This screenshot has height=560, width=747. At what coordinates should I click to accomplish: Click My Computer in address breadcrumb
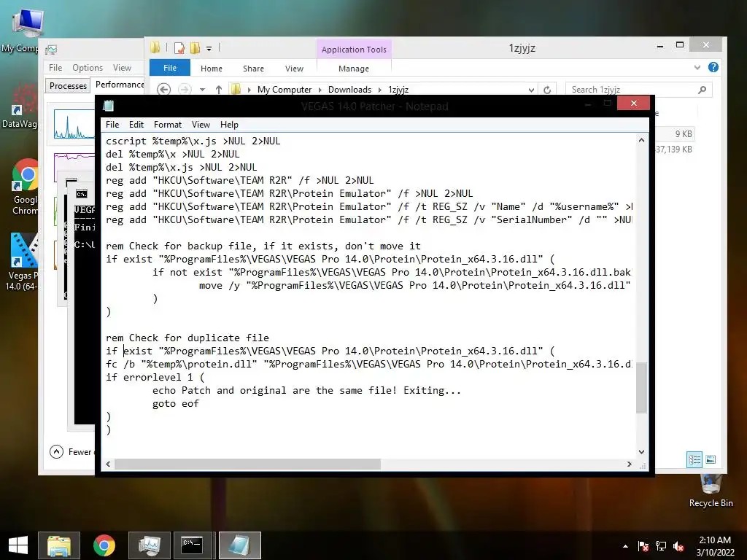285,90
